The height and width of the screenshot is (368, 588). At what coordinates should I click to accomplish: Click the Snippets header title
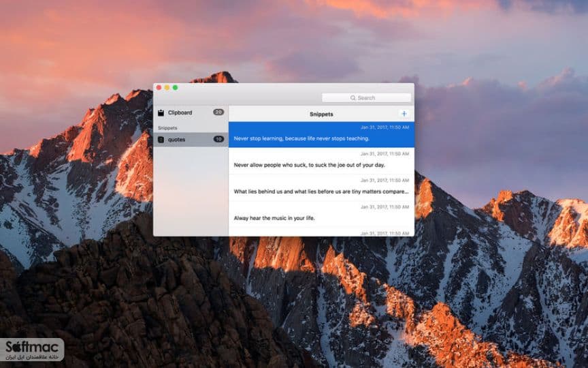tap(321, 114)
